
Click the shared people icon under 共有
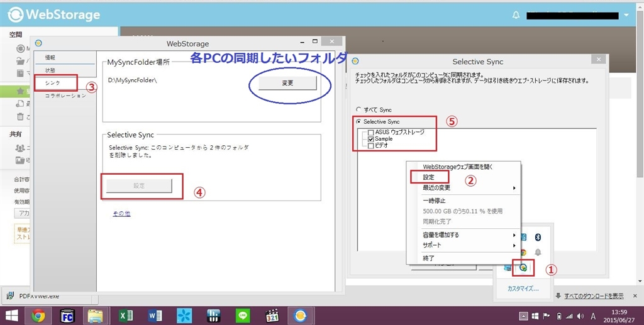(20, 148)
